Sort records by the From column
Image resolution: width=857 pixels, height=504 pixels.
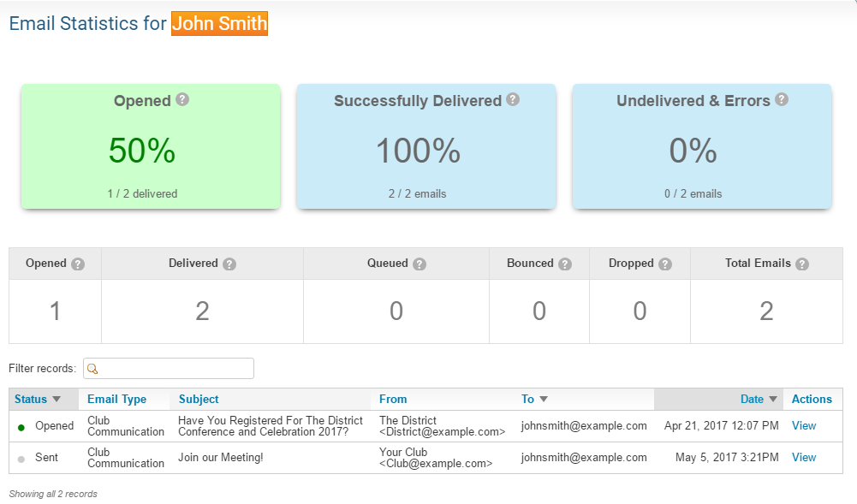(393, 399)
